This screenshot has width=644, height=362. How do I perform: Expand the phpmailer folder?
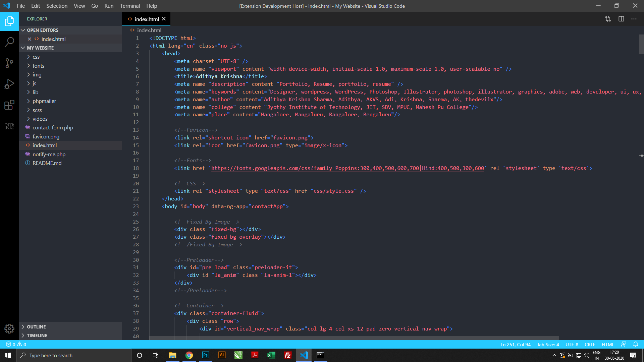tap(44, 101)
